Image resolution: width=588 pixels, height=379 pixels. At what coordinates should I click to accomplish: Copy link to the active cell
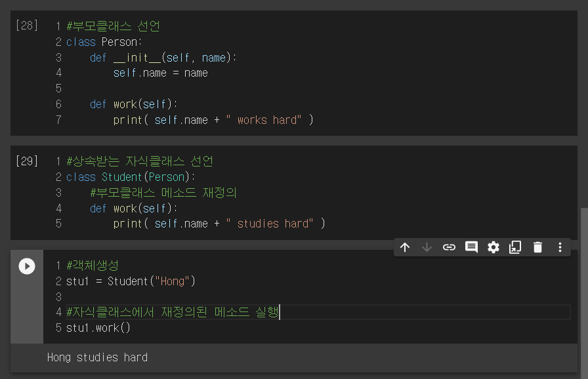click(x=449, y=247)
